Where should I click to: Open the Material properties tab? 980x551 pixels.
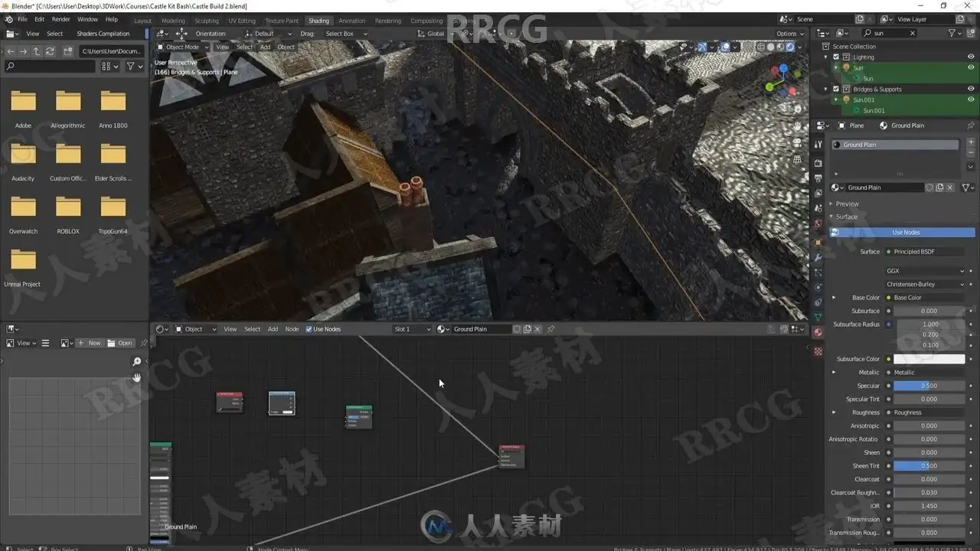[818, 332]
